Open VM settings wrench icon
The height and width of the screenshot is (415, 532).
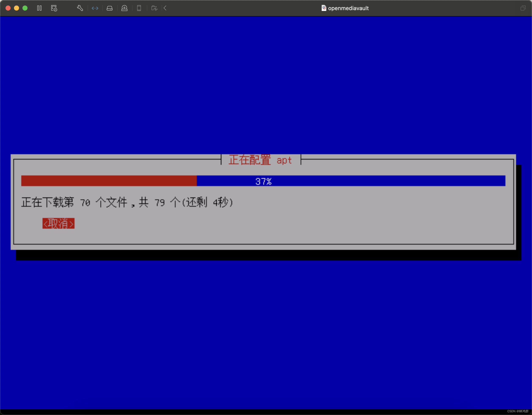click(x=80, y=8)
